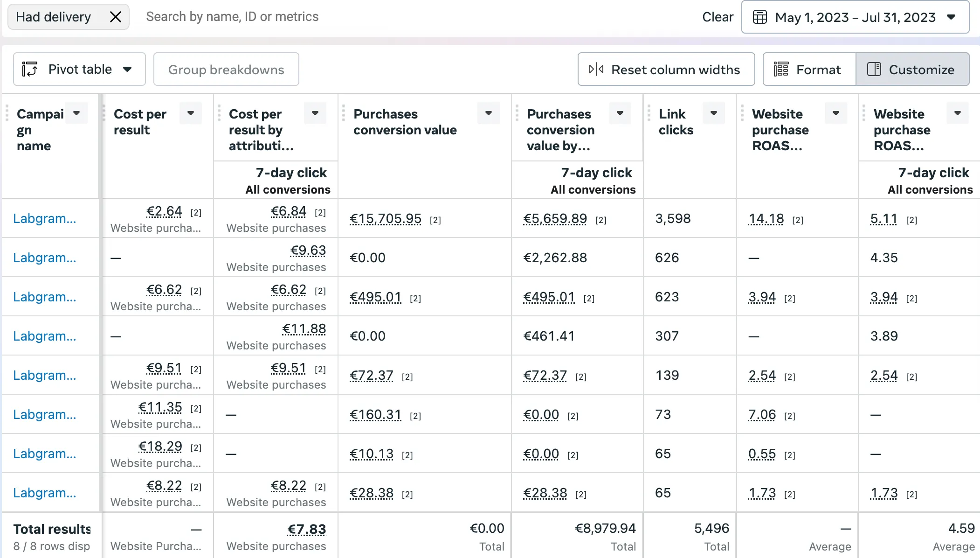Click the €72.37 purchases conversion value cell
This screenshot has height=558, width=980.
372,376
